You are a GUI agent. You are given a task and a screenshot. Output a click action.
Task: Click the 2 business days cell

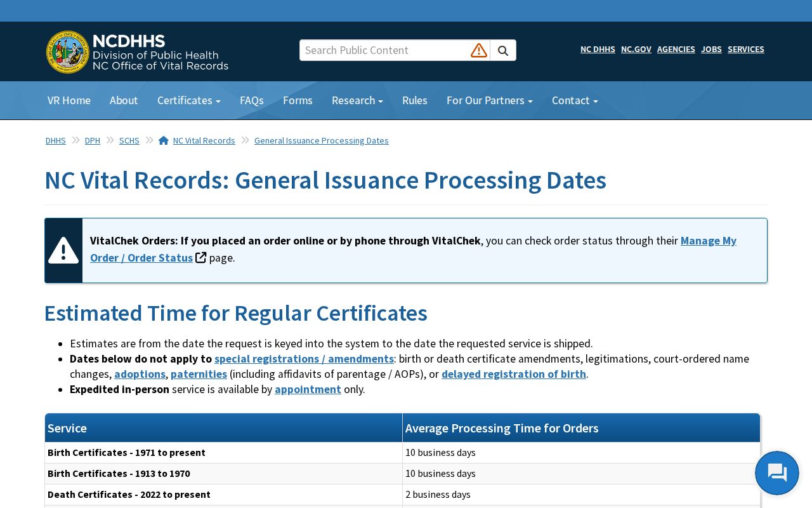point(581,495)
